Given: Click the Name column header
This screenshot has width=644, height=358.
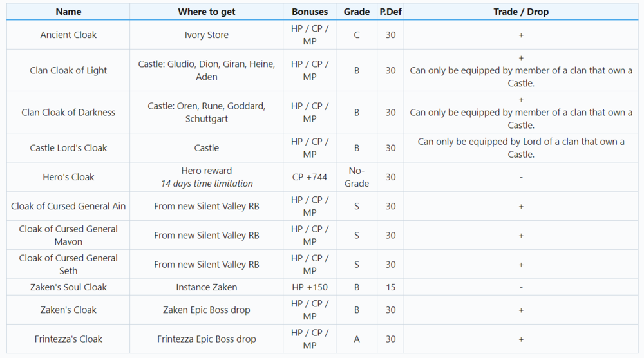Looking at the screenshot, I should tap(68, 12).
